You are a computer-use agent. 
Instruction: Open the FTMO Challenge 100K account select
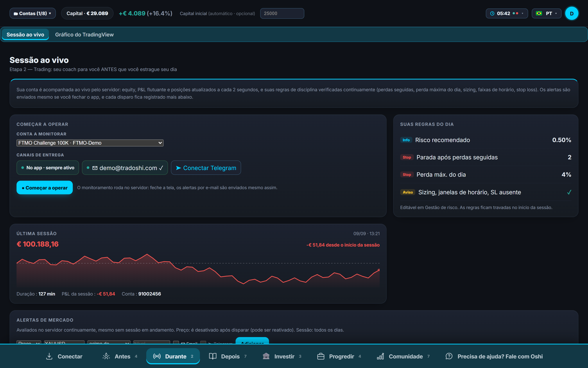[90, 143]
